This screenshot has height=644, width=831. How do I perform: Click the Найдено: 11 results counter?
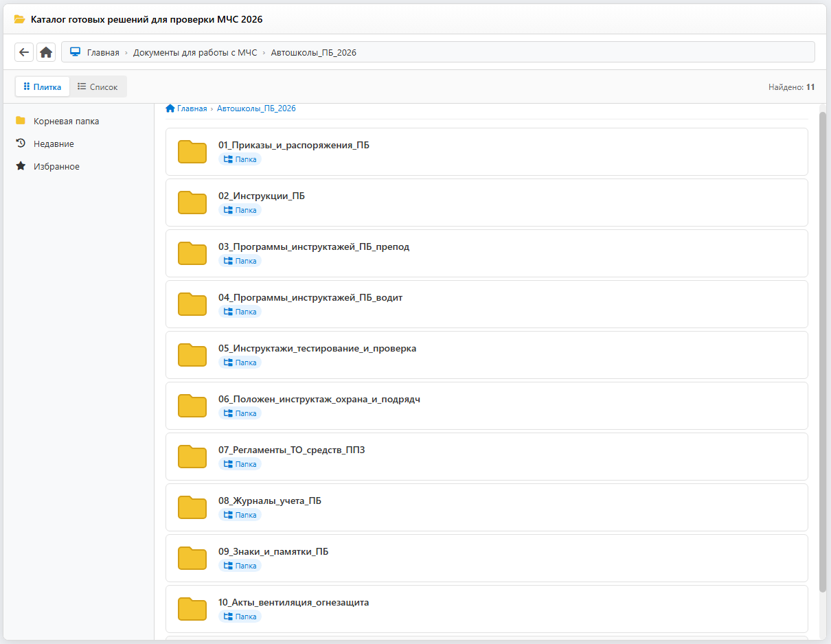coord(791,87)
